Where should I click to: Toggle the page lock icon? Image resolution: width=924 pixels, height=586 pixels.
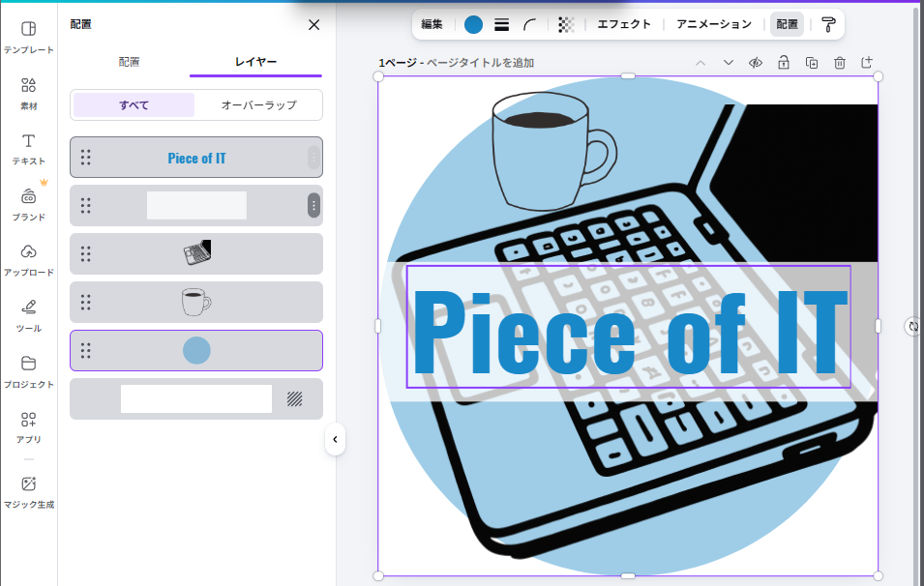tap(784, 63)
